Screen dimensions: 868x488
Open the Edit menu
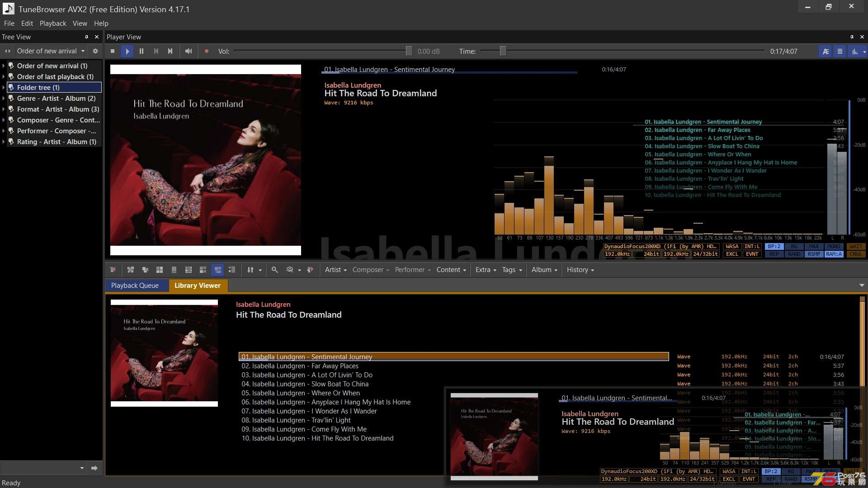coord(27,23)
